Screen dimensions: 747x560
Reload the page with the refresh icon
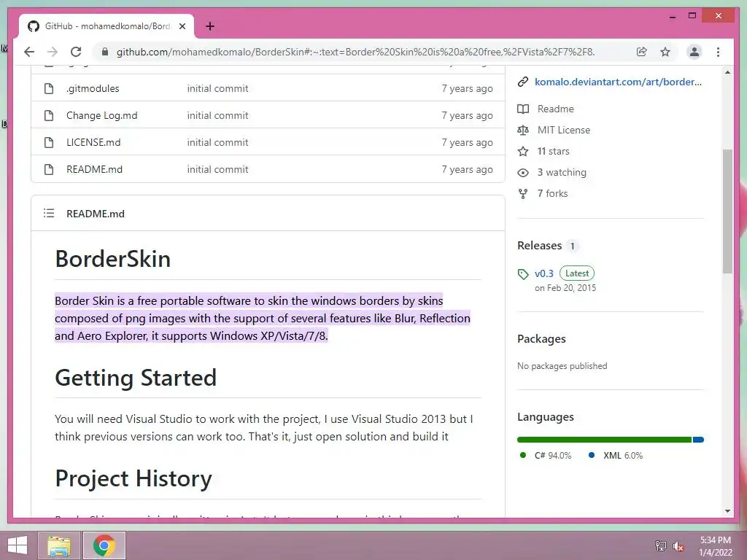click(x=76, y=52)
